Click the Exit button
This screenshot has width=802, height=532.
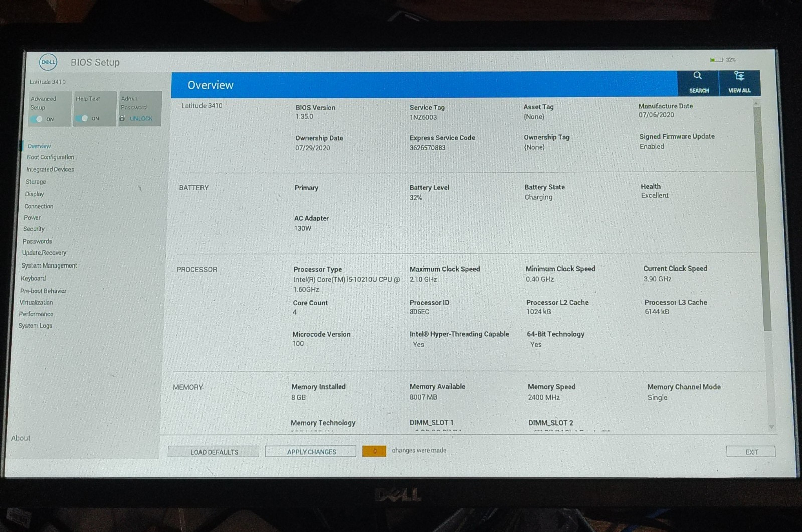pyautogui.click(x=751, y=452)
